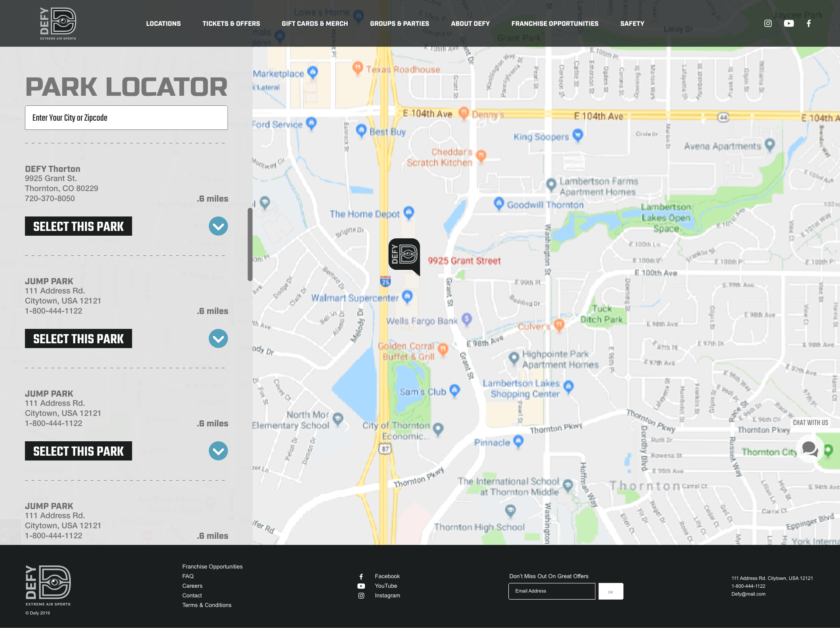Open the Locations menu

click(163, 24)
